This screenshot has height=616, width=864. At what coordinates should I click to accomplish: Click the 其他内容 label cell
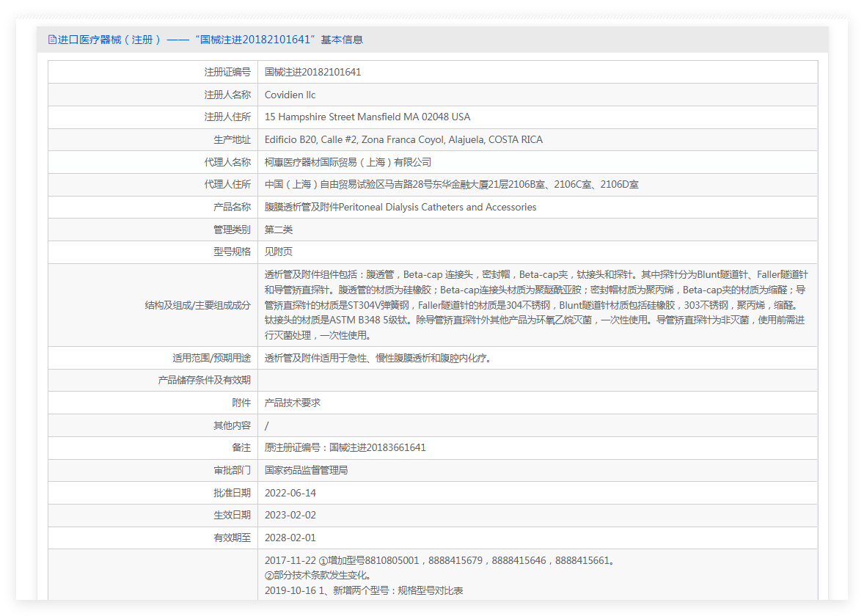(x=153, y=425)
